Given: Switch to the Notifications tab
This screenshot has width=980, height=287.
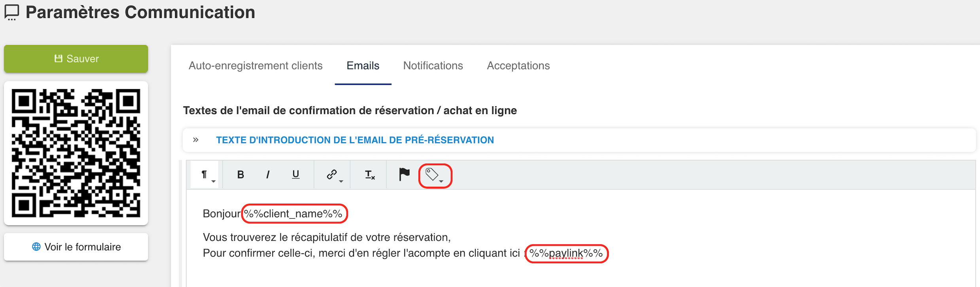Looking at the screenshot, I should [x=433, y=66].
